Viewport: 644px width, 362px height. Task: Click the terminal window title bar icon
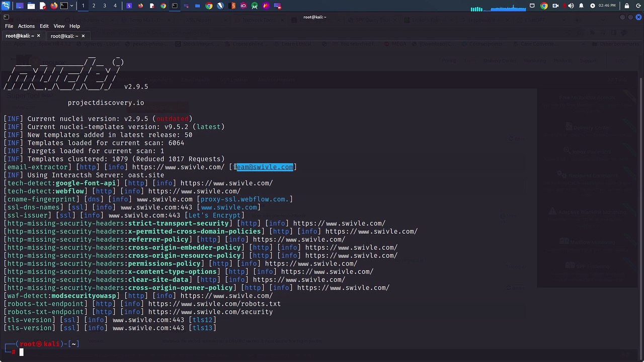point(6,17)
